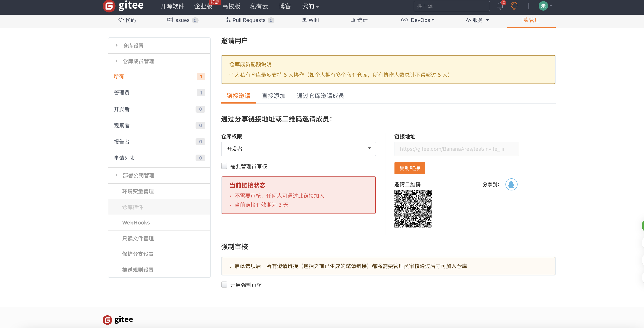Expand 仓库设置 section
The image size is (644, 328).
point(159,46)
